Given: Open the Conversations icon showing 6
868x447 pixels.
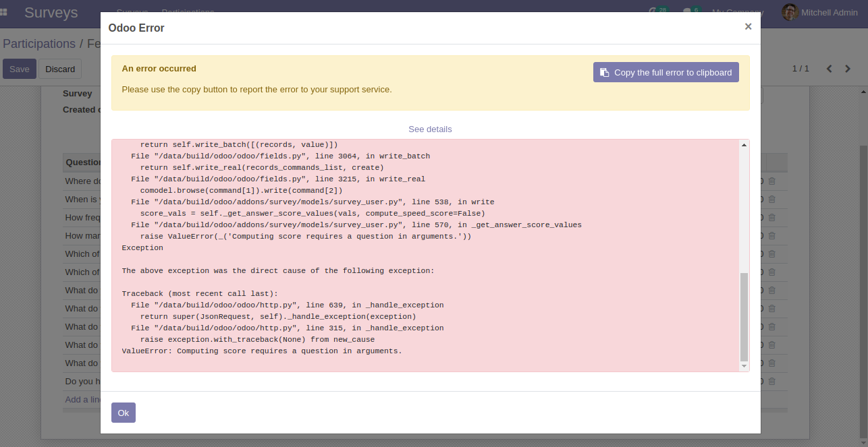Looking at the screenshot, I should [688, 11].
